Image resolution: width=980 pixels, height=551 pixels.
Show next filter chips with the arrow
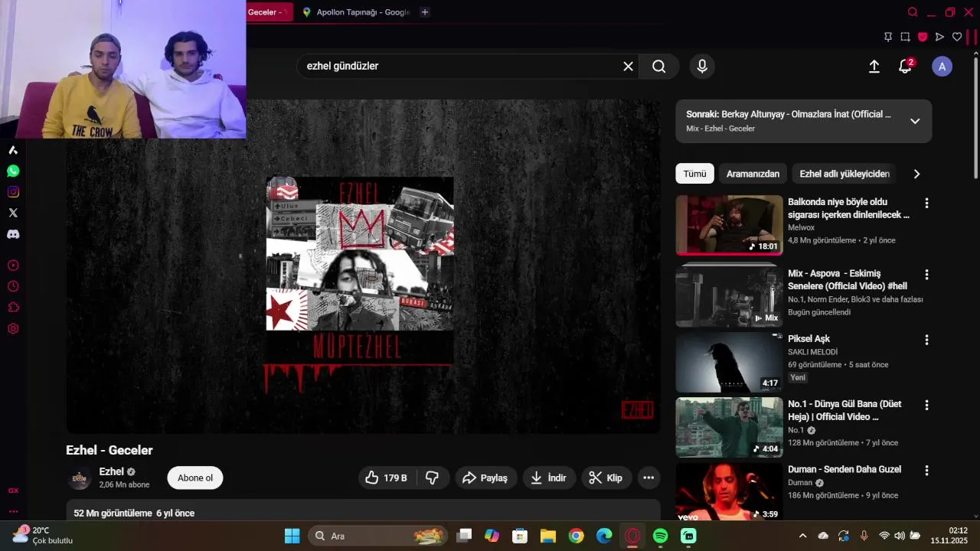click(x=916, y=174)
